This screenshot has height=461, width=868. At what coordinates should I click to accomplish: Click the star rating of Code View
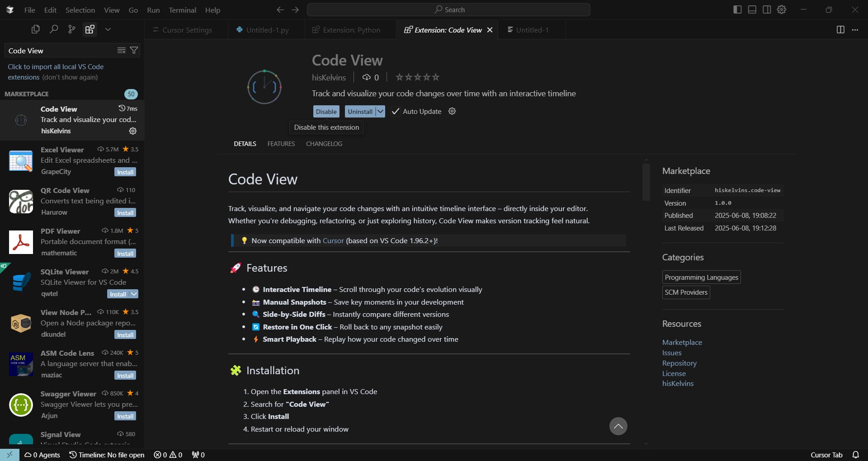[417, 77]
